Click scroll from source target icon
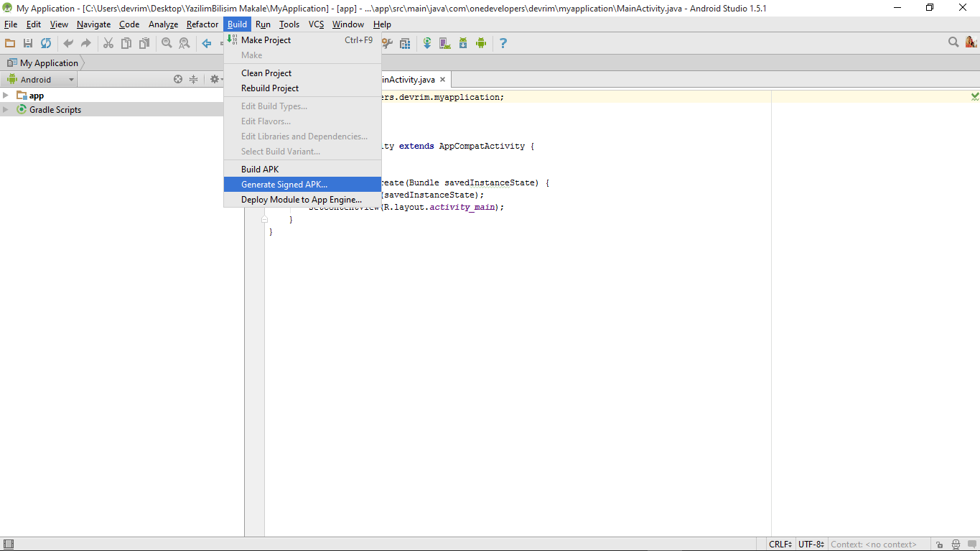Screen dimensions: 980x551 pyautogui.click(x=178, y=80)
